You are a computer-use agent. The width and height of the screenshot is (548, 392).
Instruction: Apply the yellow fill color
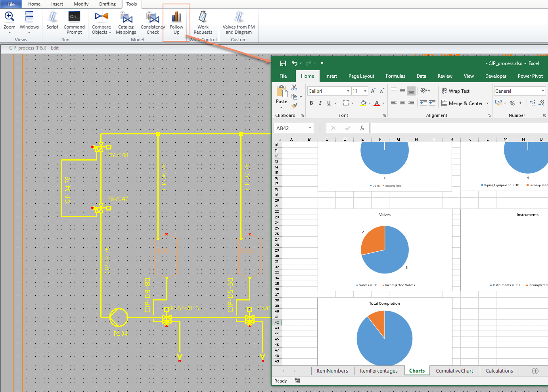coord(363,103)
